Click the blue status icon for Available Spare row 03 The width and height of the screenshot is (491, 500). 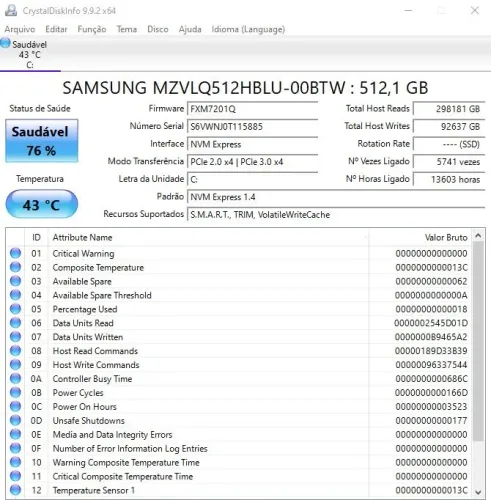(15, 281)
